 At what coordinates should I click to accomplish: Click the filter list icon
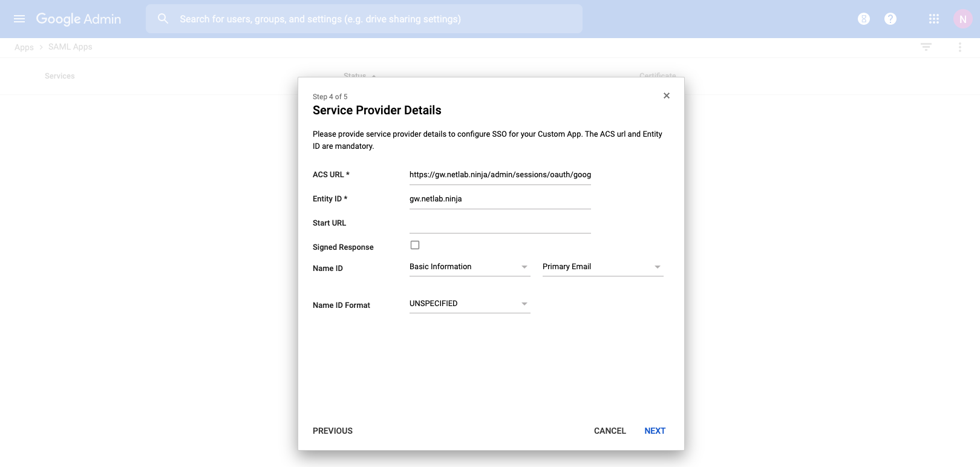[x=926, y=47]
